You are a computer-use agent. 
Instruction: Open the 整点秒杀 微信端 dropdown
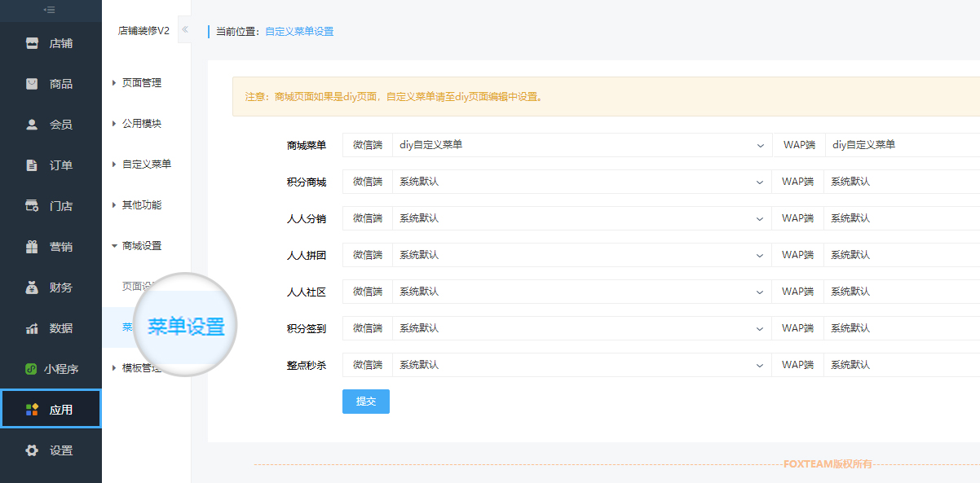click(579, 364)
